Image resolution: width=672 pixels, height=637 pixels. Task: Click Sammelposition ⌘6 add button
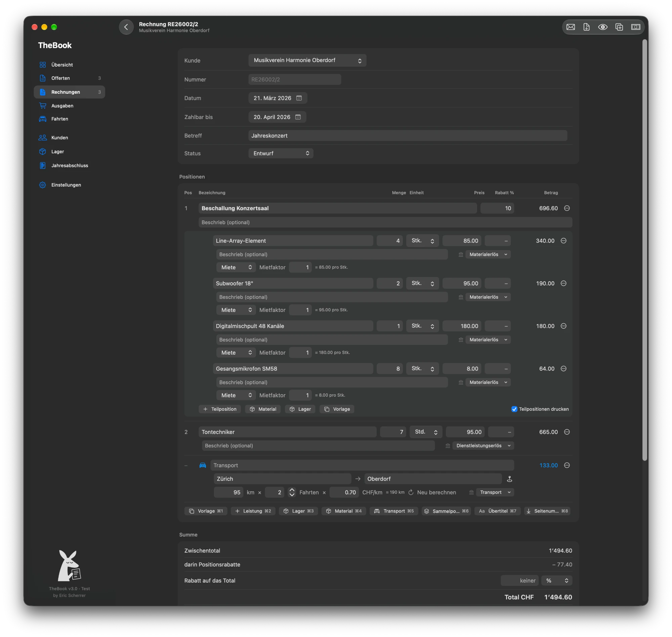(x=446, y=511)
